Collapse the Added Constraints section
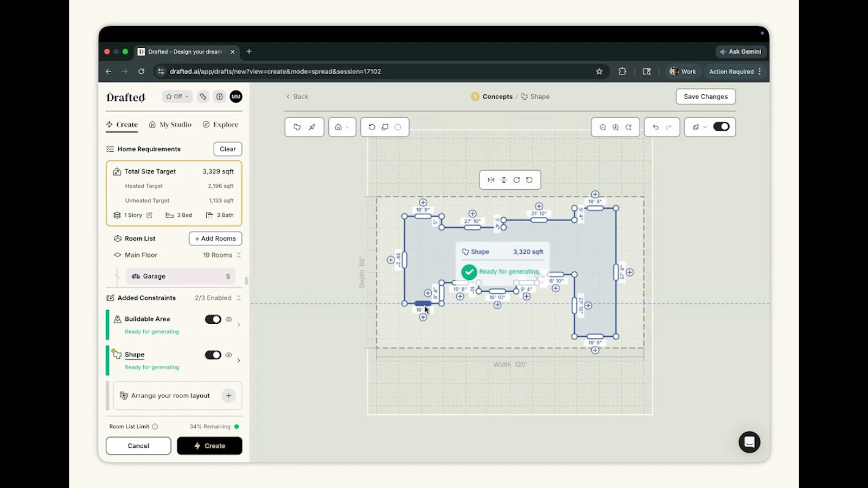This screenshot has width=868, height=488. pos(239,298)
